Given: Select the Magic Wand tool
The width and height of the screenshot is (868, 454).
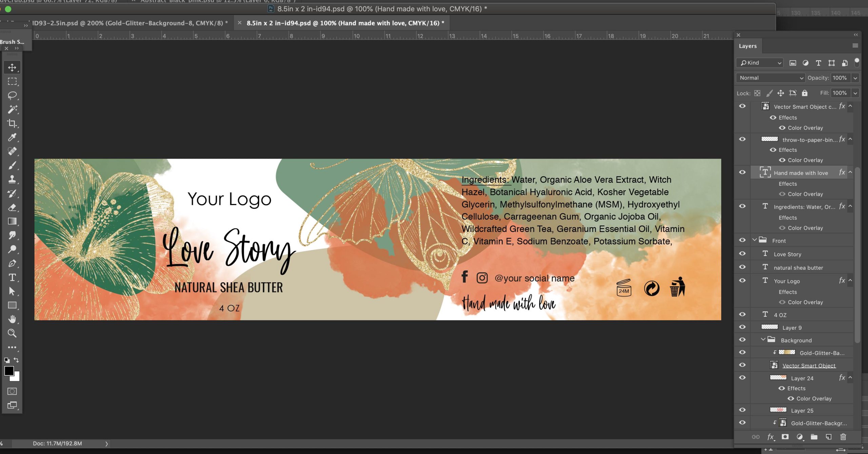Looking at the screenshot, I should (x=12, y=109).
